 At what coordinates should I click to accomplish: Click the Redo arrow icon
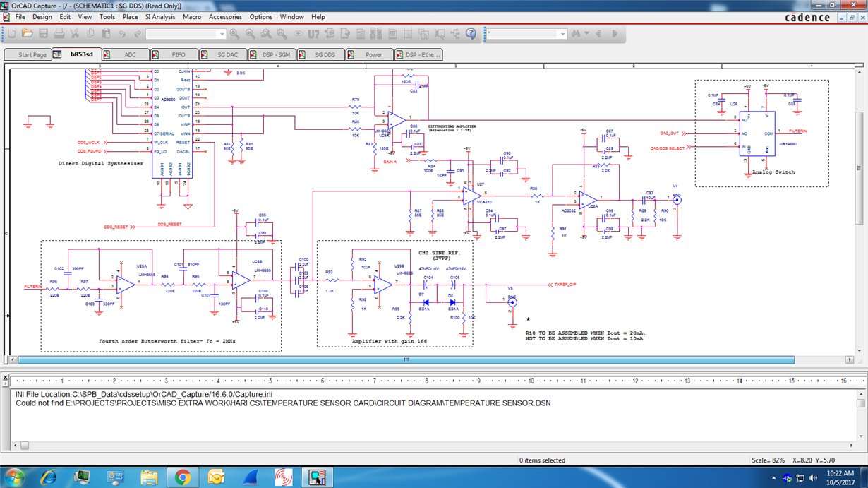138,33
